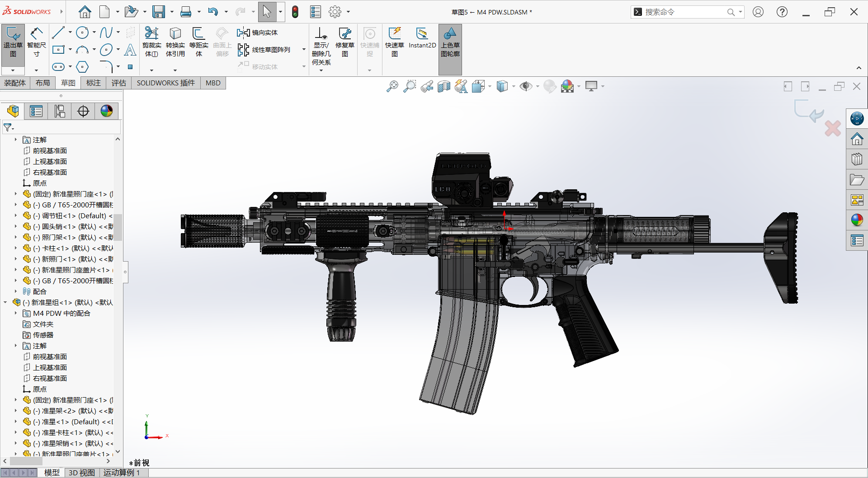Select the Polygon sketch tool

coord(82,67)
